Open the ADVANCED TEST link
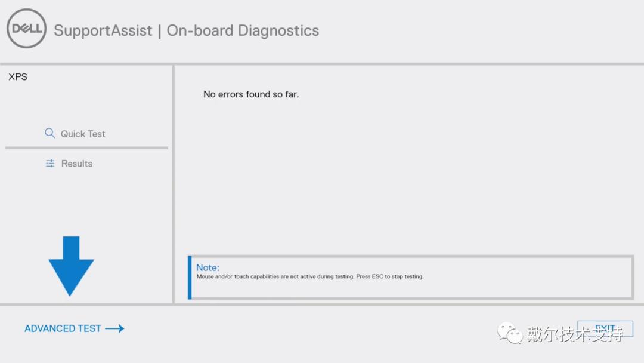Viewport: 644px width, 363px height. 63,328
